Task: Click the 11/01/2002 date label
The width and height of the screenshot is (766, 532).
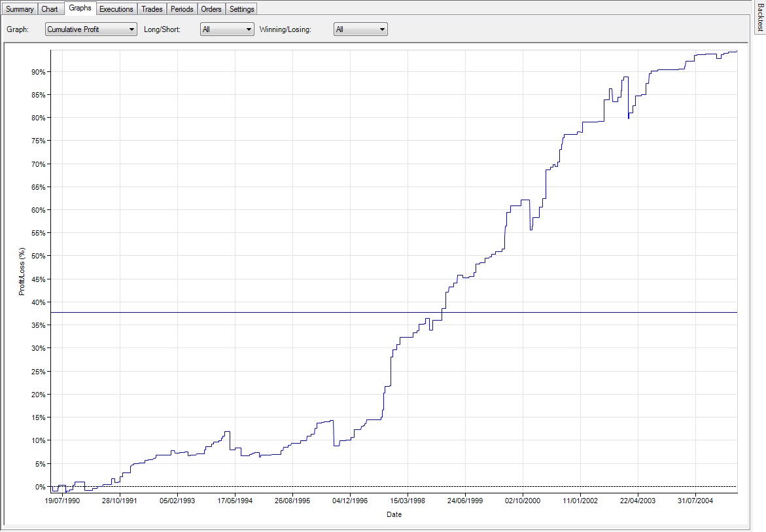Action: (580, 501)
